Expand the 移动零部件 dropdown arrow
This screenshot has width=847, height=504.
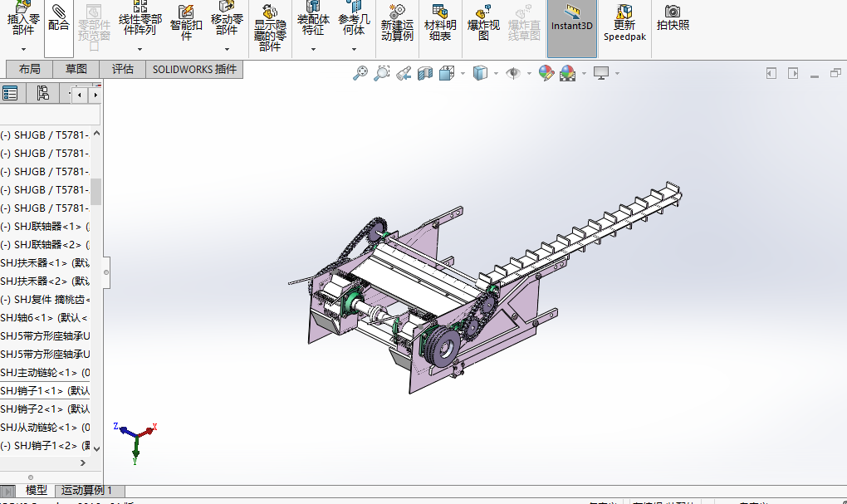(227, 50)
